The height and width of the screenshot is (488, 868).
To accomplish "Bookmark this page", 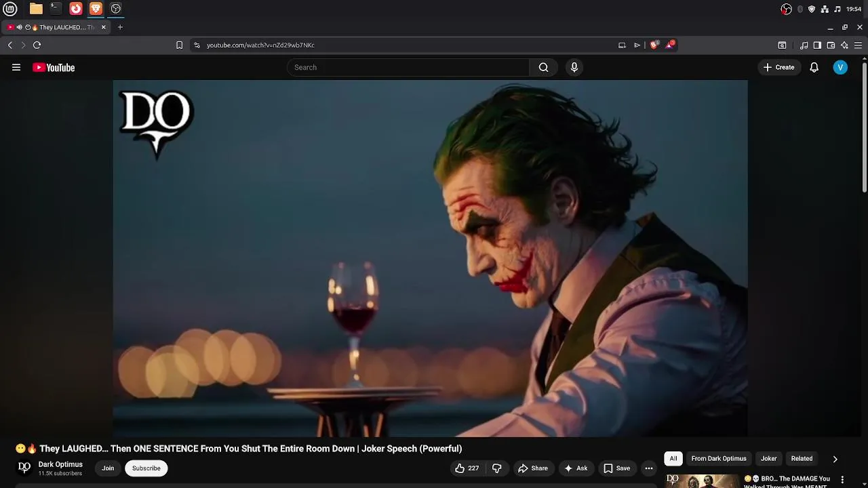I will coord(179,45).
